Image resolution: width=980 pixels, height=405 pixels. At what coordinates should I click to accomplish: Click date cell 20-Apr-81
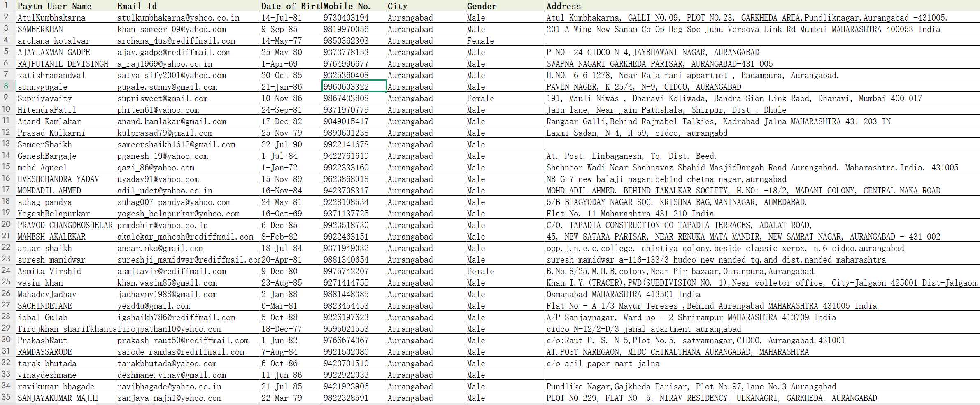(291, 259)
